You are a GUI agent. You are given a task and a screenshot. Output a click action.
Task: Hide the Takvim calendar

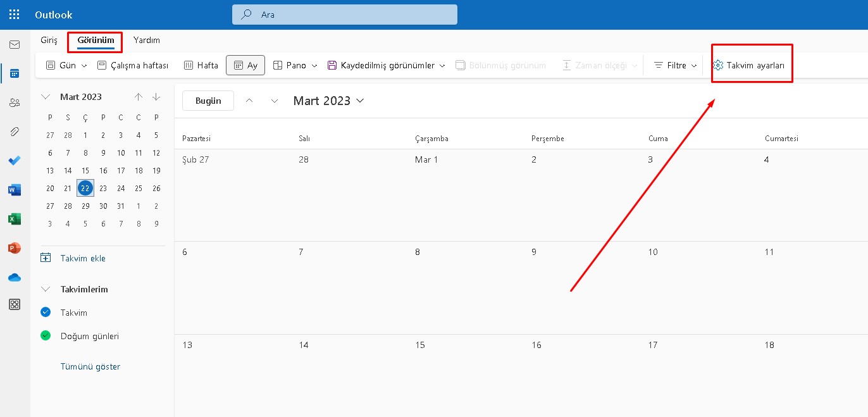45,312
